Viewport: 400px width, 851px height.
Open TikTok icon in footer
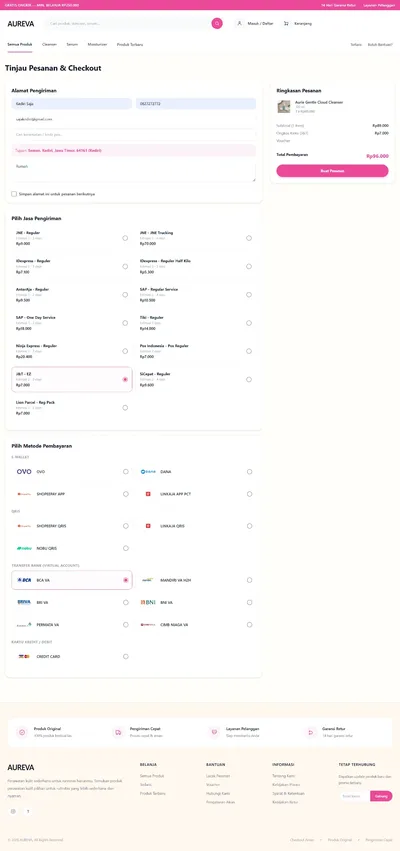click(27, 811)
